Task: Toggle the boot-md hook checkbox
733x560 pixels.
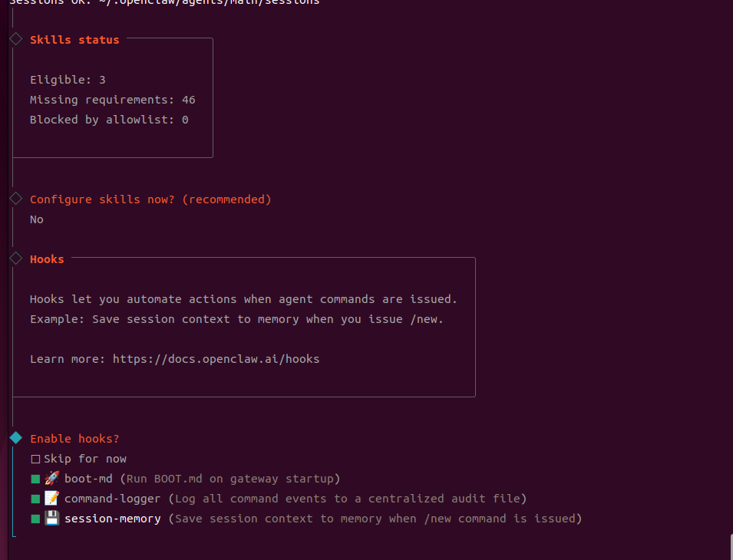Action: [x=35, y=479]
